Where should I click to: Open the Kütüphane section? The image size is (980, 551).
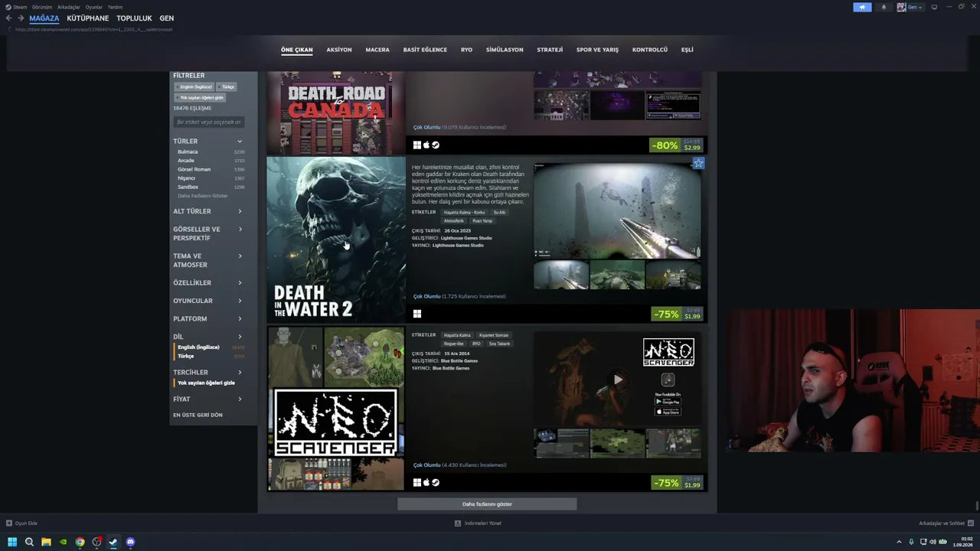[88, 18]
